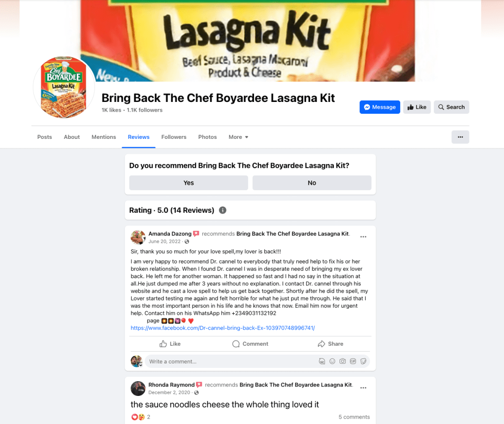
Task: Select No to not recommend the page
Action: (x=312, y=183)
